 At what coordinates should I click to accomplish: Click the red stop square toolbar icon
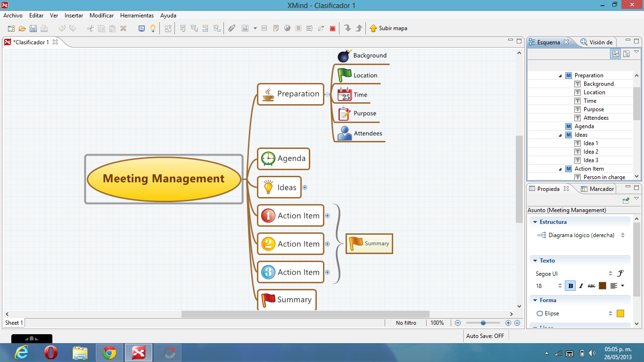(x=332, y=28)
